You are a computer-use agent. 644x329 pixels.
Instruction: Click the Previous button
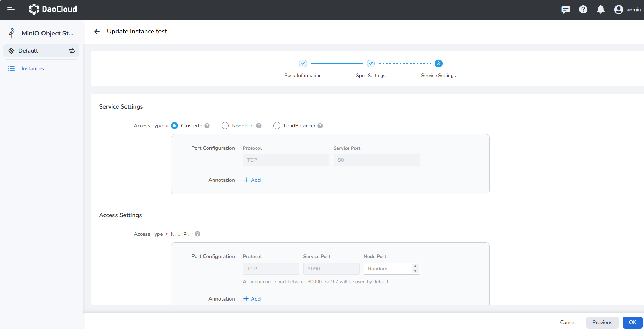tap(602, 322)
